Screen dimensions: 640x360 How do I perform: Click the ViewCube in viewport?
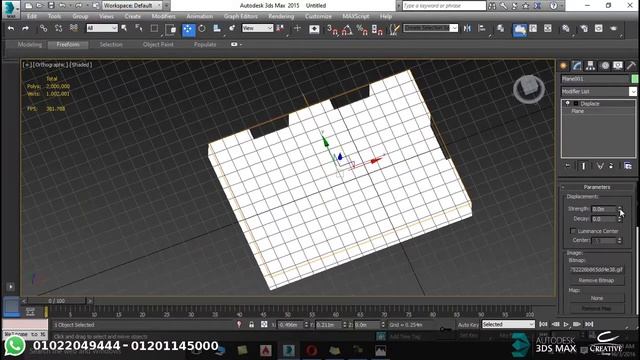(529, 89)
